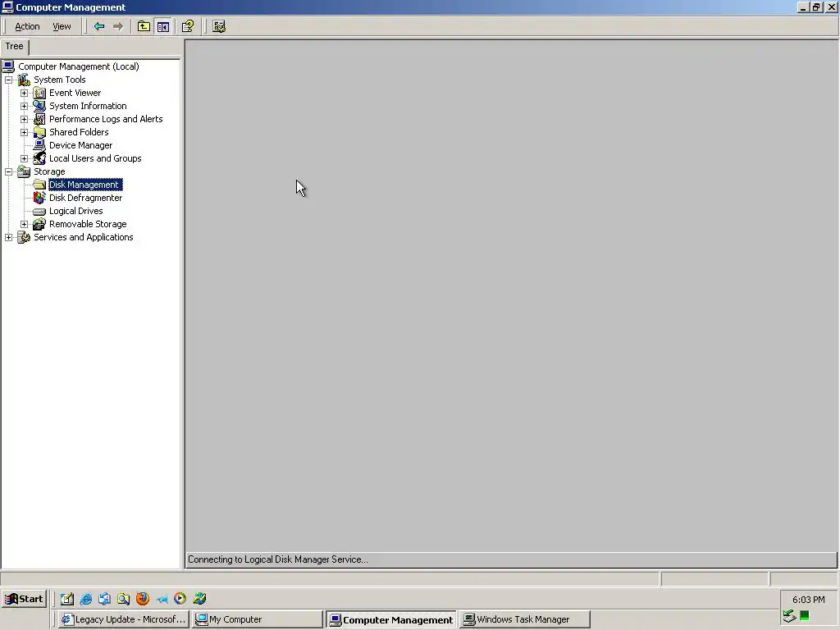Click the 6:03 PM clock
Image resolution: width=840 pixels, height=630 pixels.
pyautogui.click(x=808, y=600)
